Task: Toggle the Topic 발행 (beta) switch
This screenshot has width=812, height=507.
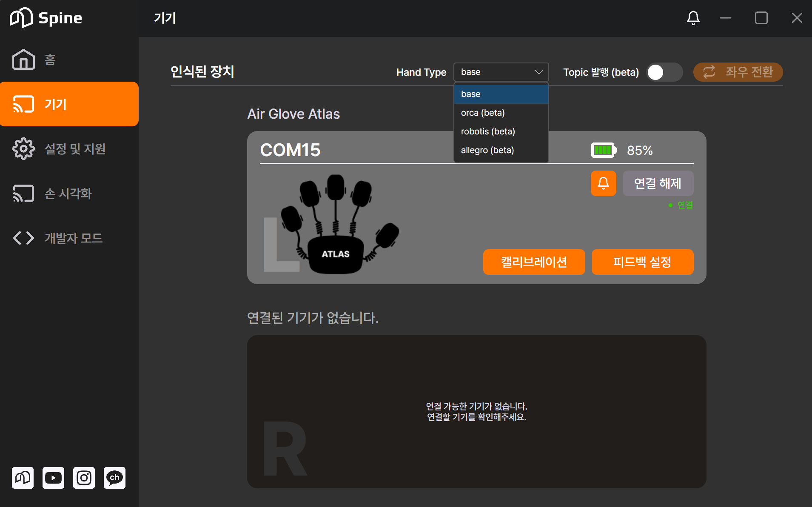Action: click(664, 72)
